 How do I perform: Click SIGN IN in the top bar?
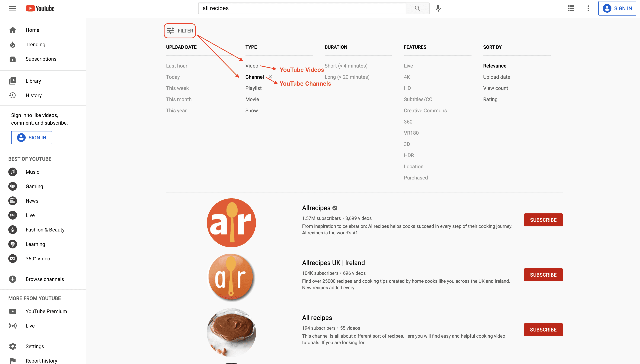coord(617,8)
